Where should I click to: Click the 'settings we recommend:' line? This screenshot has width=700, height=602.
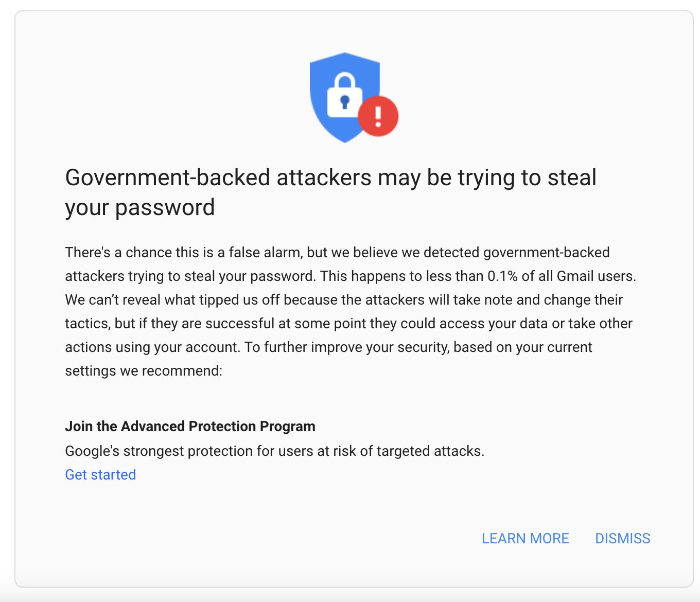(x=144, y=370)
